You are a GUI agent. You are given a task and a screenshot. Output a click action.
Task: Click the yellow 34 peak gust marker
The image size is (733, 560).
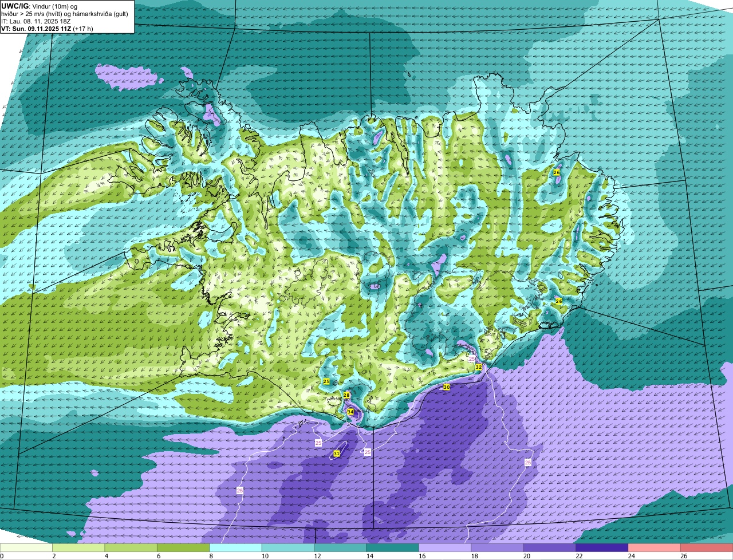pos(350,412)
